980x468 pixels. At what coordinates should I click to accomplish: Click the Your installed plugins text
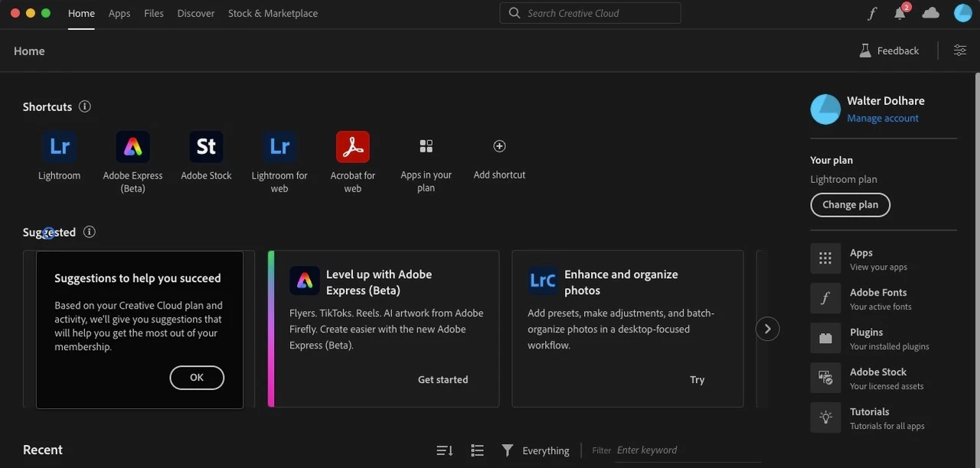[x=890, y=346]
